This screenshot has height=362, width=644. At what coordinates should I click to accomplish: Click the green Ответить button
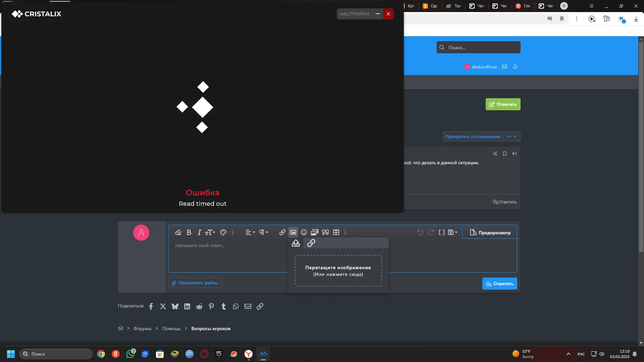pos(503,104)
